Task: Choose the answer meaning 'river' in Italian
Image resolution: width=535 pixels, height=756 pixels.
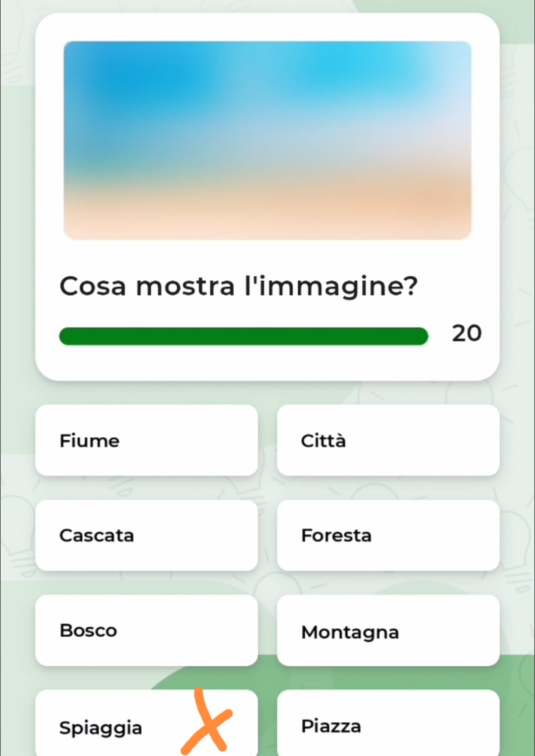Action: 146,440
